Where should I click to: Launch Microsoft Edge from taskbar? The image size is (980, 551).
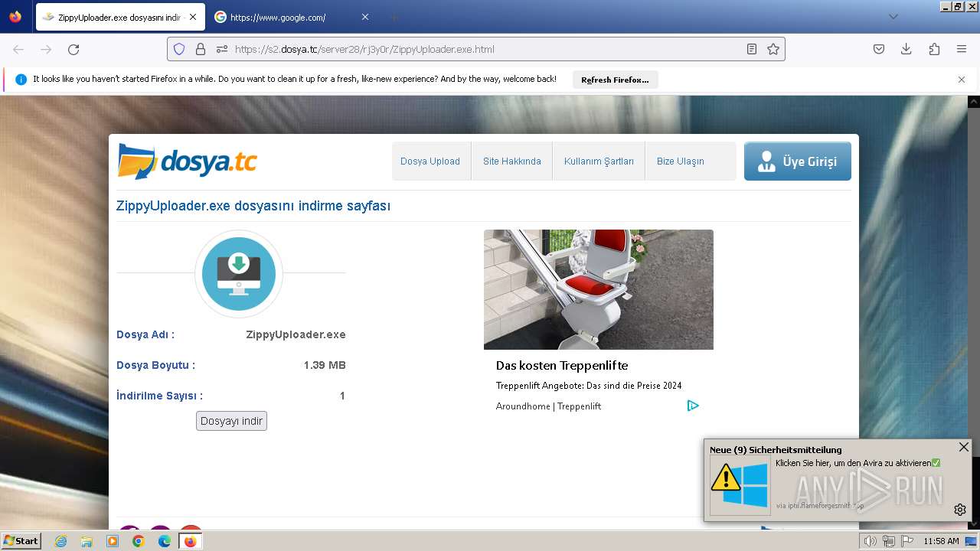165,541
